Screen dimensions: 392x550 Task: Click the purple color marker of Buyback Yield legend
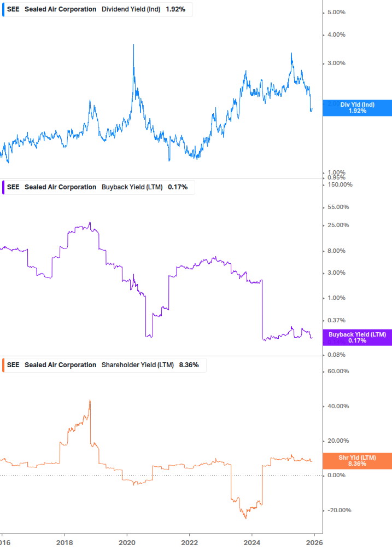pyautogui.click(x=3, y=187)
